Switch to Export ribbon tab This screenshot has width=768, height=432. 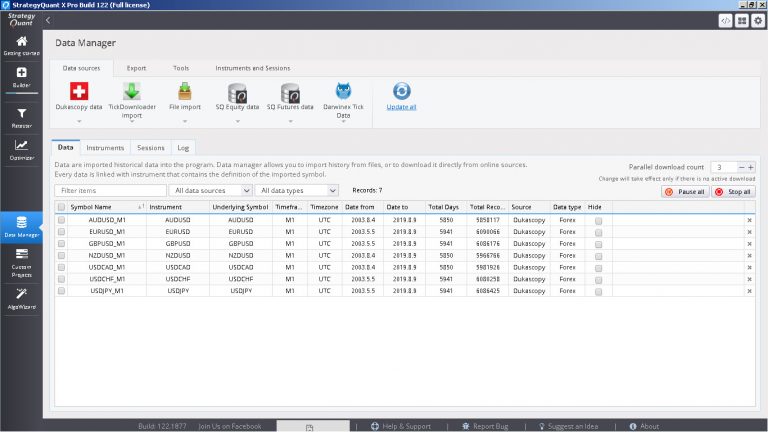pos(136,68)
